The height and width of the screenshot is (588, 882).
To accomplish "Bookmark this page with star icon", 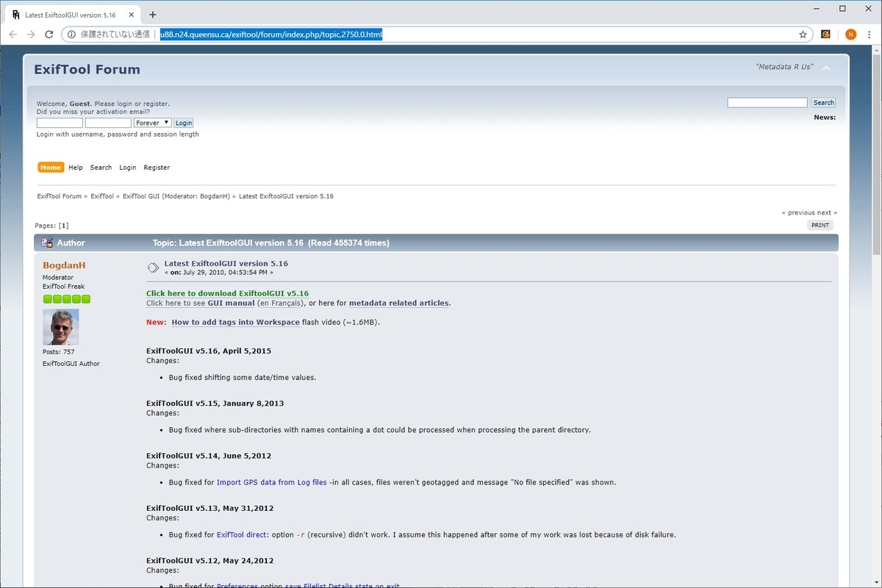I will point(803,35).
